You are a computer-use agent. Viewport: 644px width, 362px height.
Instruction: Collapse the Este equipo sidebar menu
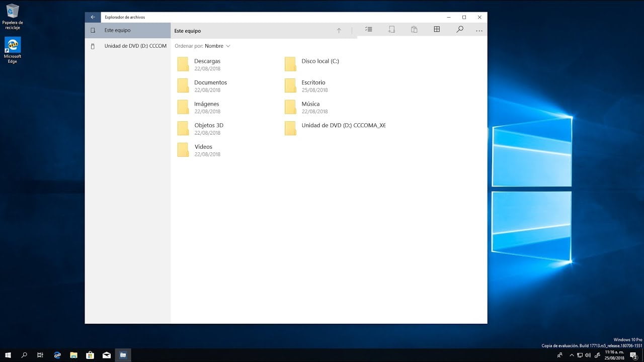93,30
